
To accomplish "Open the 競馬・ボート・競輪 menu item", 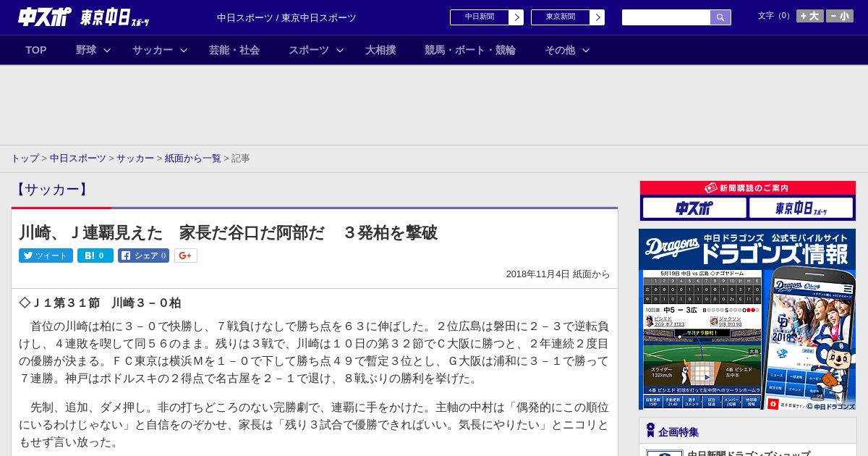I will 470,50.
